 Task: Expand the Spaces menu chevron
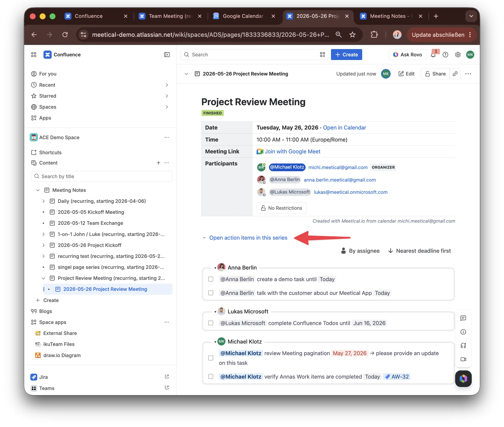tap(167, 107)
